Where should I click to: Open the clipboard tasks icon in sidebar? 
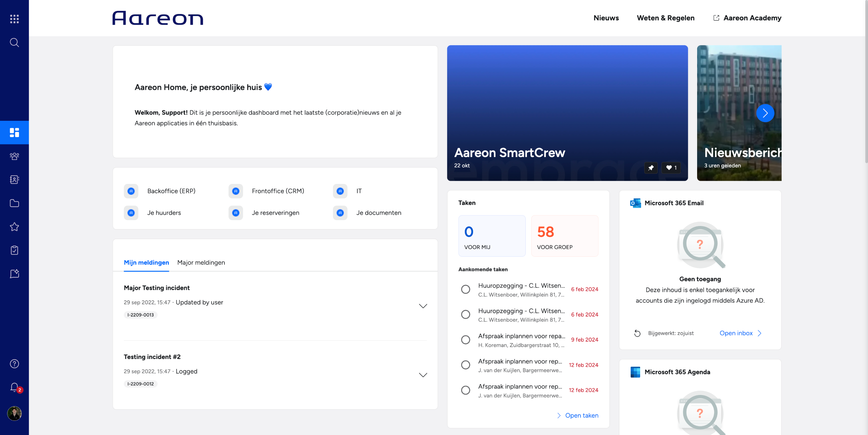pyautogui.click(x=14, y=250)
